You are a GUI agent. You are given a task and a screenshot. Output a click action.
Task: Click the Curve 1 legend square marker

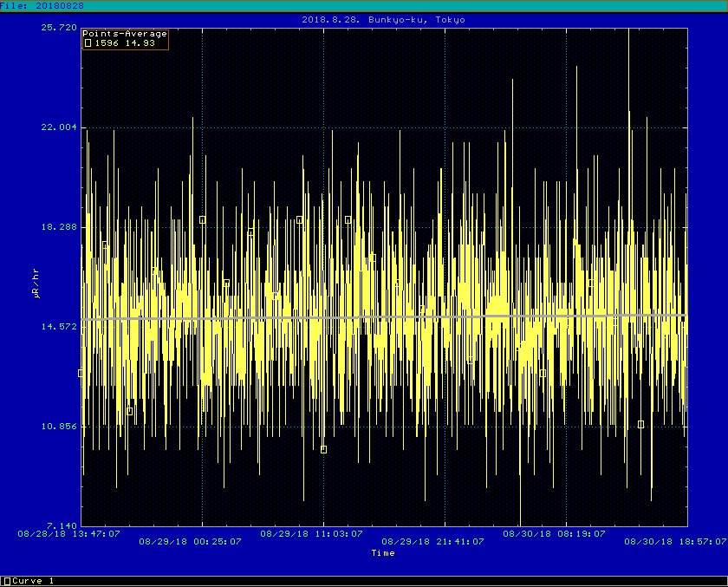click(x=7, y=581)
